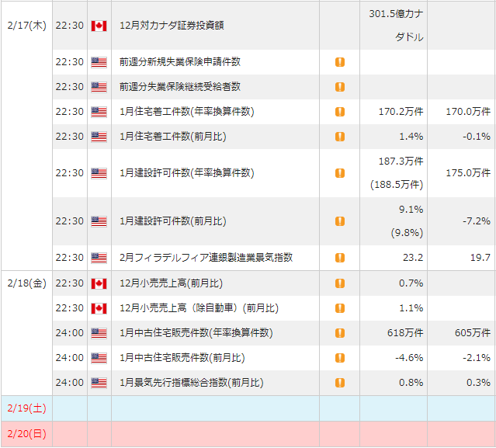Click the 0.3% forecast value
Image resolution: width=496 pixels, height=448 pixels.
(x=478, y=383)
